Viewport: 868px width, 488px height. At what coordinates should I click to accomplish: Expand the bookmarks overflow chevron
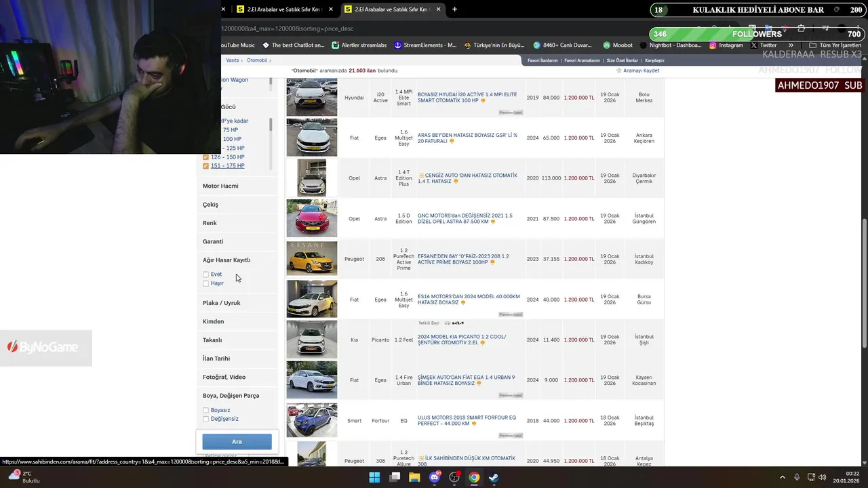(x=791, y=45)
